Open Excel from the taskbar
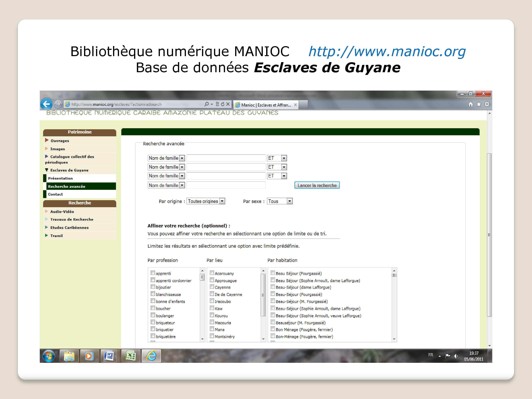This screenshot has height=399, width=532. point(131,356)
